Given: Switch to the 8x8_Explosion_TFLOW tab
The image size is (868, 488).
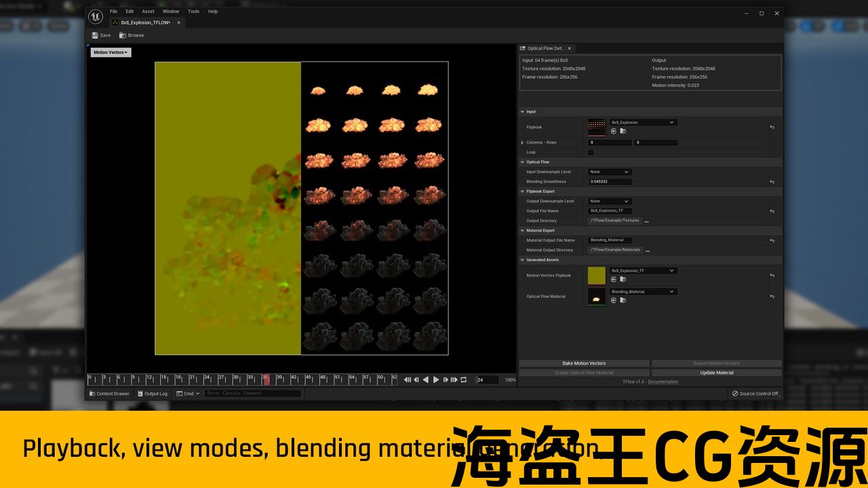Looking at the screenshot, I should [x=146, y=22].
